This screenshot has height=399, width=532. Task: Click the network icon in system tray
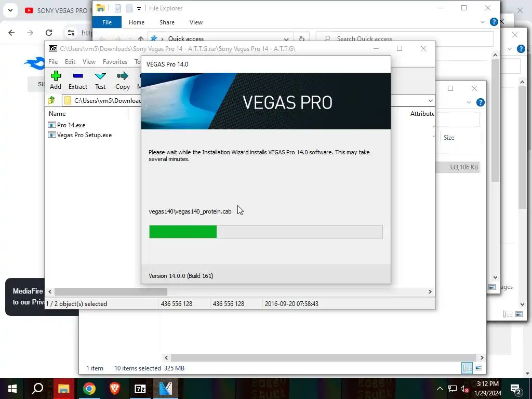453,389
